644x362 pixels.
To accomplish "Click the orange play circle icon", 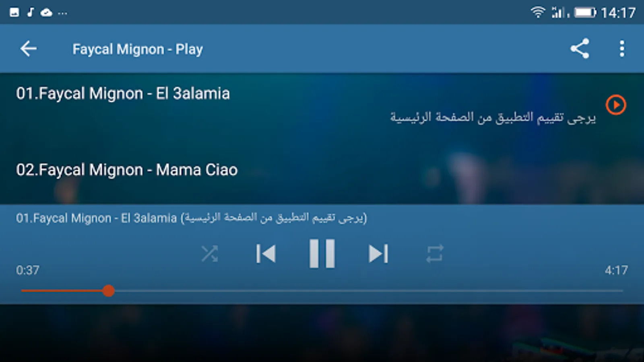I will coord(616,105).
